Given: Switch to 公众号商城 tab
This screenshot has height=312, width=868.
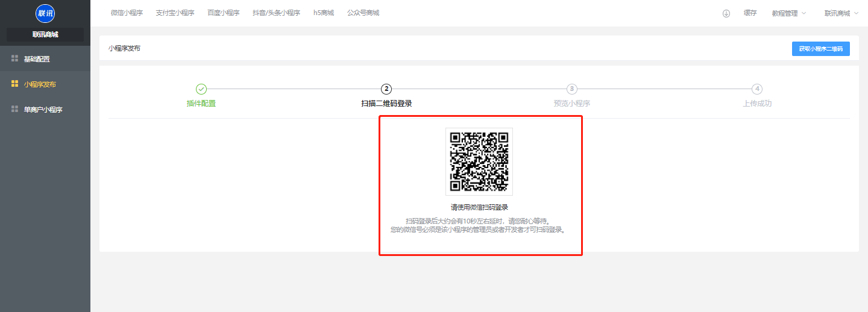Looking at the screenshot, I should click(363, 13).
